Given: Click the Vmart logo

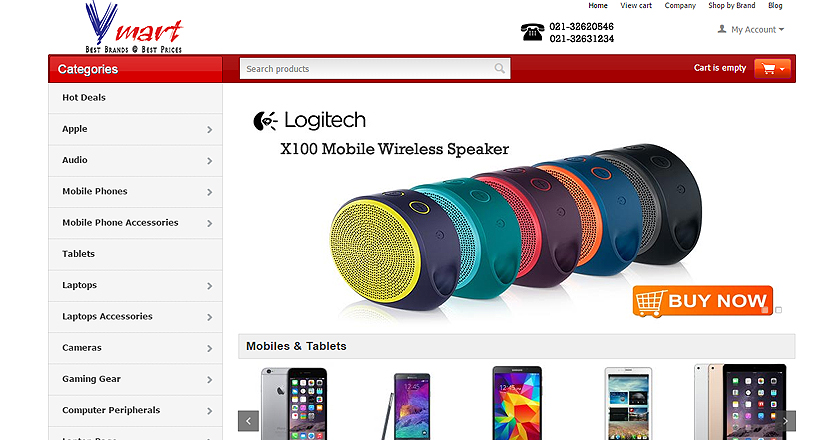Looking at the screenshot, I should (134, 27).
